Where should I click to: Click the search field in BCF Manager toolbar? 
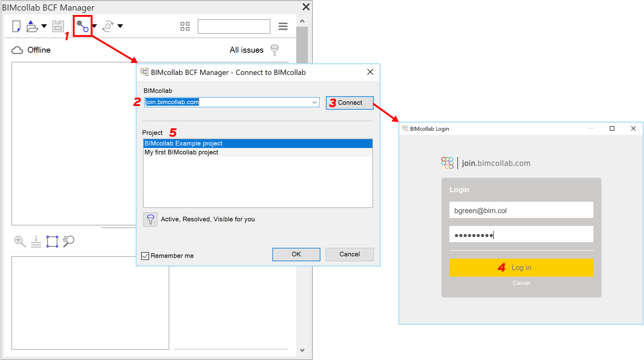point(234,26)
